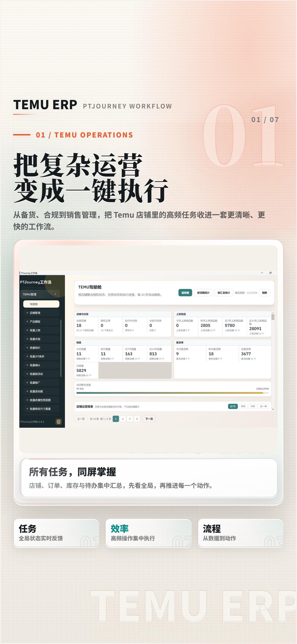Go to 批量上架 in sidebar
297x644 pixels.
coord(41,330)
